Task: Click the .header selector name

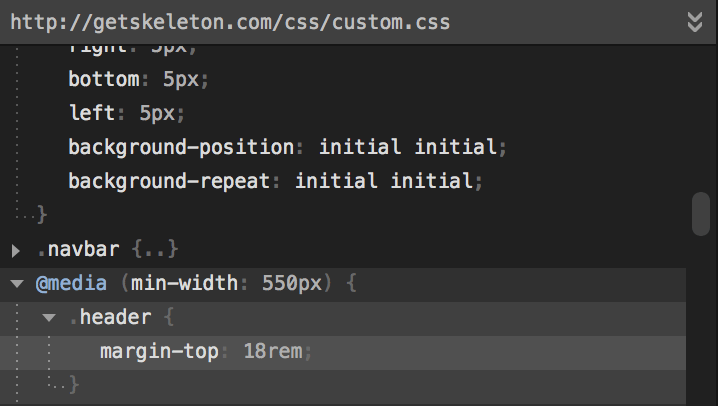Action: pyautogui.click(x=110, y=317)
